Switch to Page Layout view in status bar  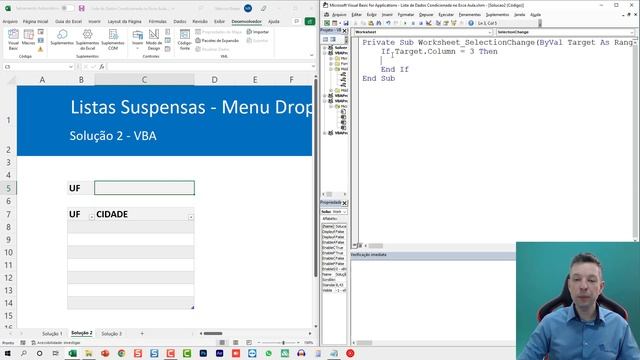pos(236,342)
